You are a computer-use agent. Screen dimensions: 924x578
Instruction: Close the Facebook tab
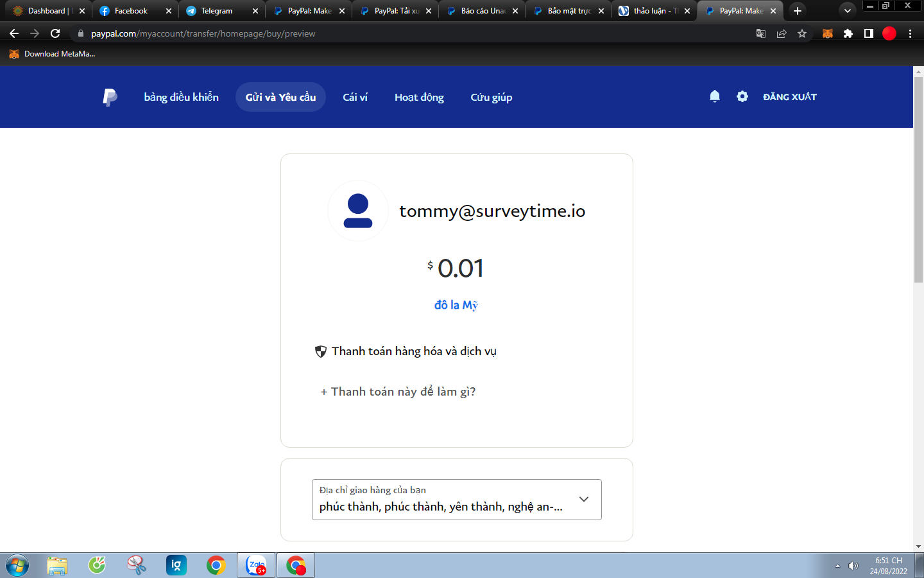(169, 11)
